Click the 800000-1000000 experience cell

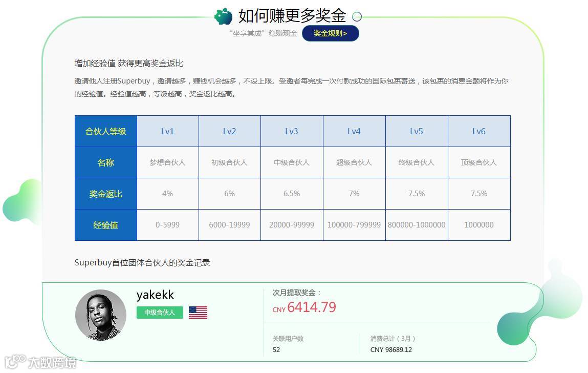click(417, 224)
